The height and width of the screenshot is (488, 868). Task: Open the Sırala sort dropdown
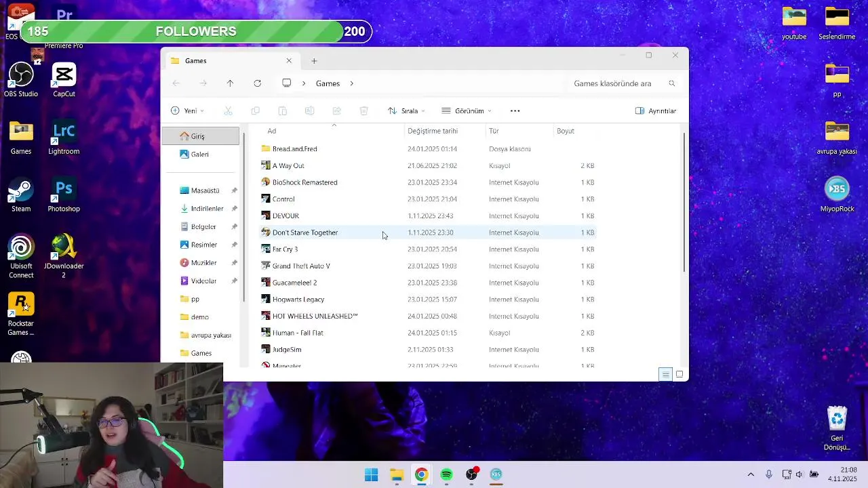pyautogui.click(x=406, y=110)
